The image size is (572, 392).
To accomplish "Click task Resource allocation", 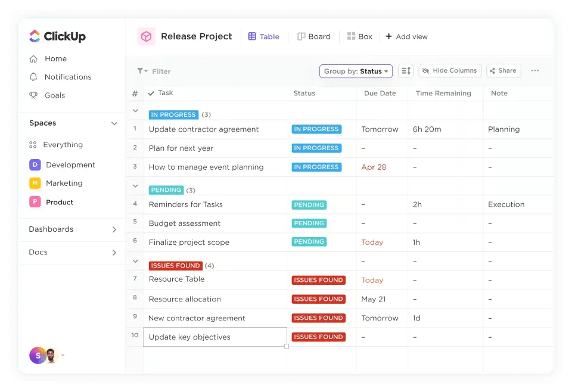I will click(185, 299).
